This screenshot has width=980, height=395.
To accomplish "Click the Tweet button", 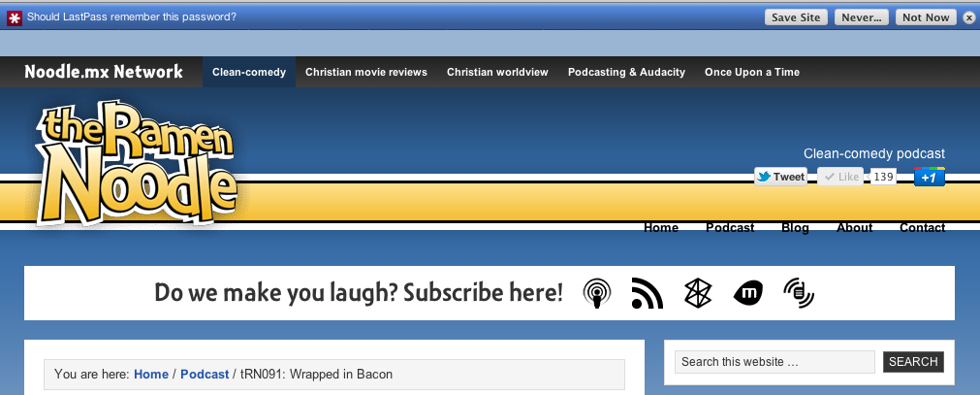I will click(x=780, y=177).
